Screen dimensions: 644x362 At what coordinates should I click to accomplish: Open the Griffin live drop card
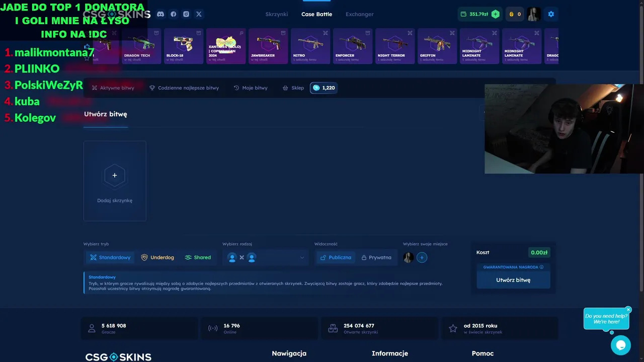pos(437,46)
